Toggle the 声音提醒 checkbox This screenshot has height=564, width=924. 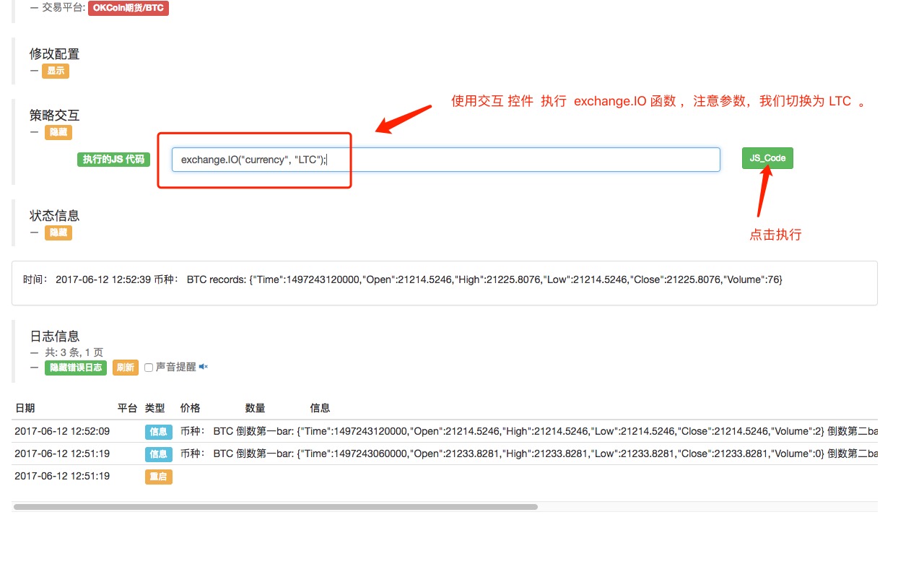coord(149,368)
